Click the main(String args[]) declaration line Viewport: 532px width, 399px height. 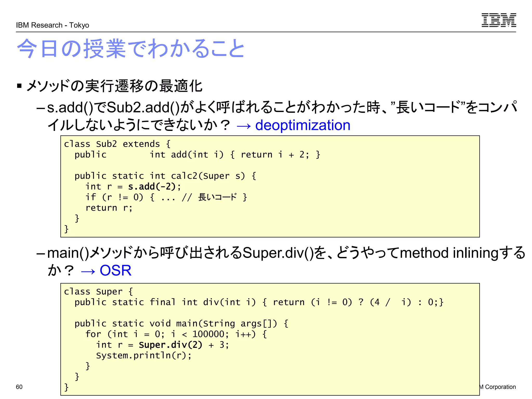pyautogui.click(x=181, y=323)
